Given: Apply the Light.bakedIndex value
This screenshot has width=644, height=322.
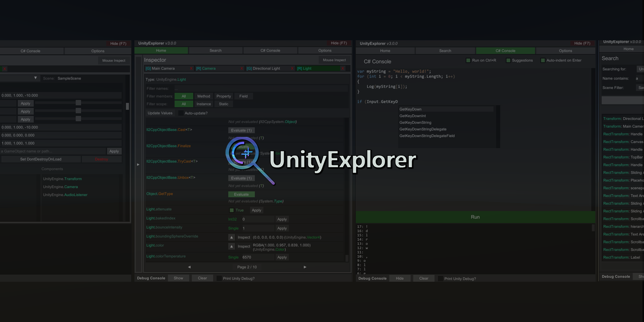Looking at the screenshot, I should [282, 219].
